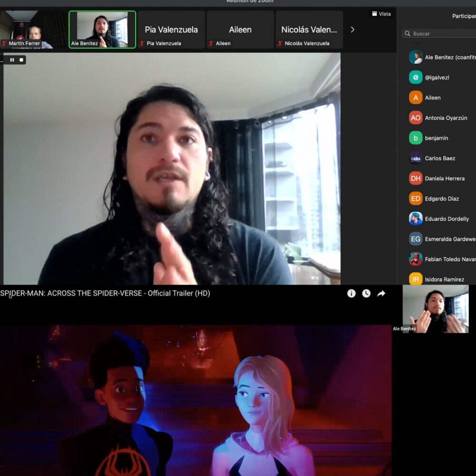Search participants in the Buscar field
The height and width of the screenshot is (476, 476).
[x=439, y=33]
